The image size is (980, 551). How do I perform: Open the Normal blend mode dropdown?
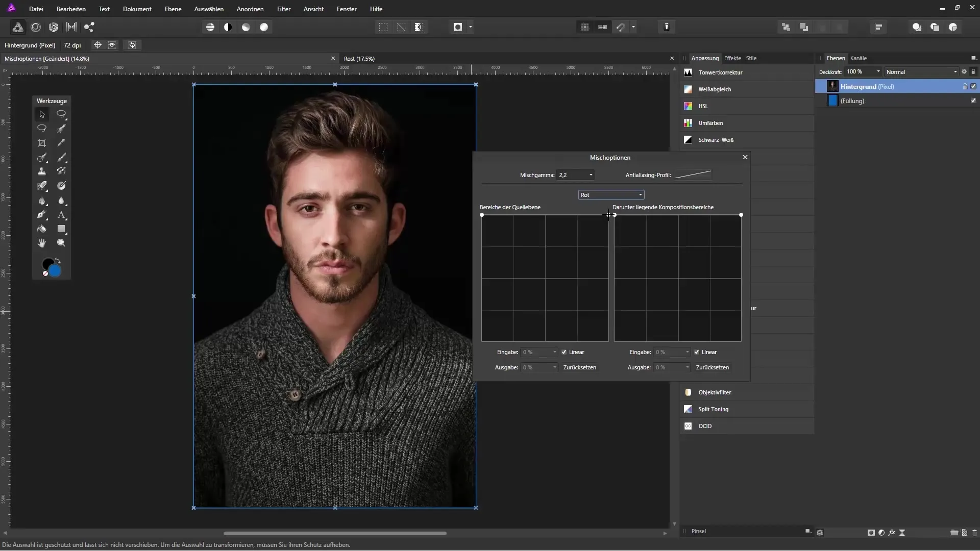(x=922, y=72)
